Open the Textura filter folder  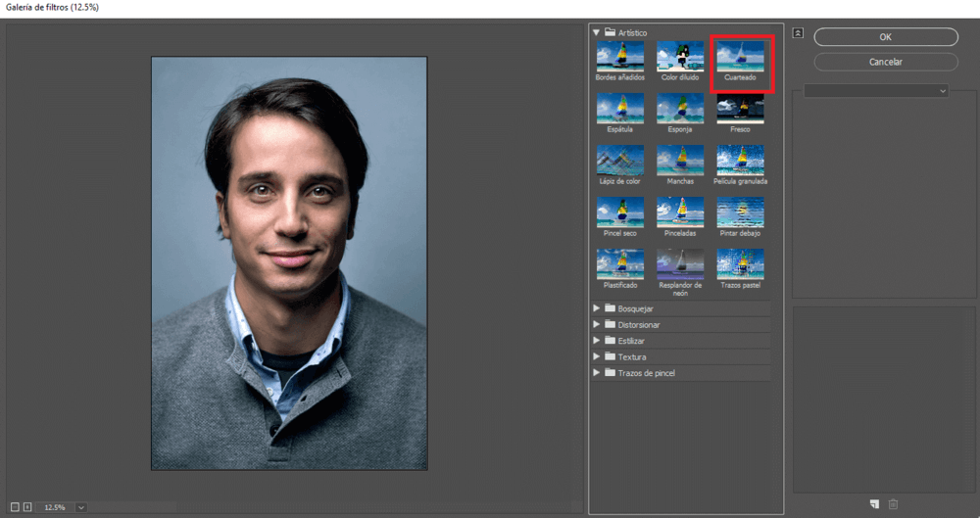point(596,357)
